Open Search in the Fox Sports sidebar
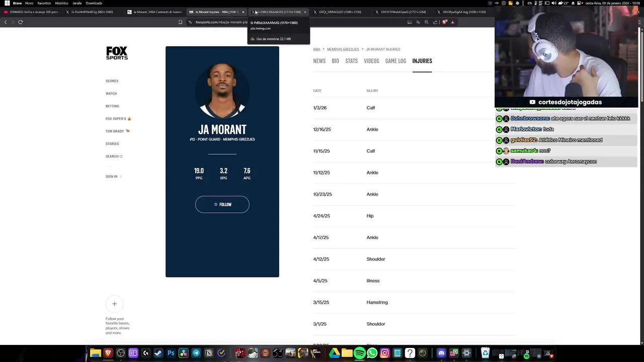 pos(114,156)
